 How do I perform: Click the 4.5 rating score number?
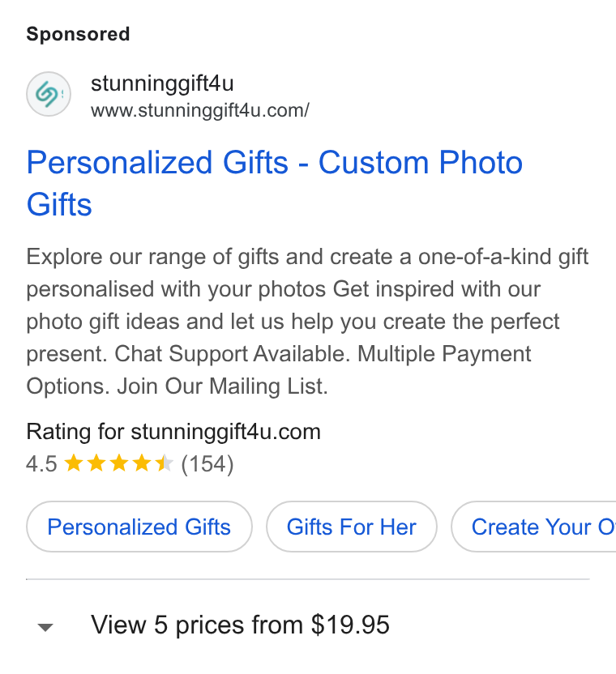pyautogui.click(x=41, y=464)
